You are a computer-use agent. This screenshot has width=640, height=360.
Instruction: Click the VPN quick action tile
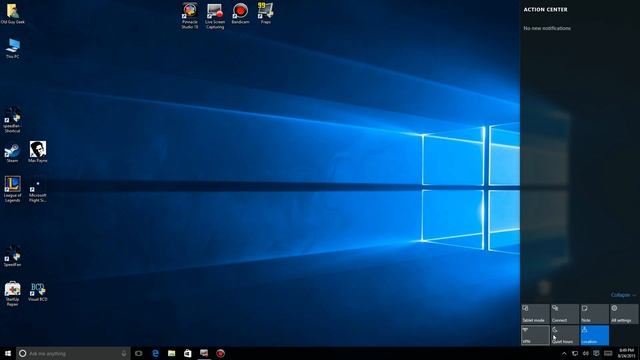point(535,335)
